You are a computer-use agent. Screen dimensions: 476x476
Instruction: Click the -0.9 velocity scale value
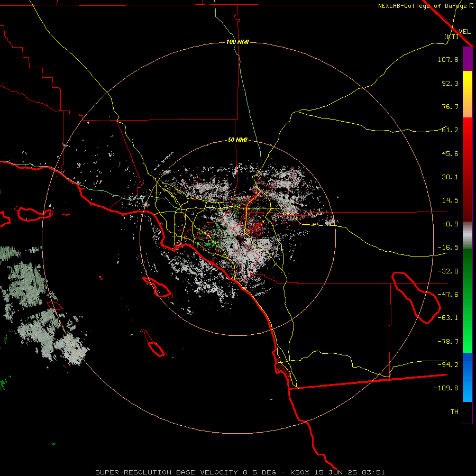[450, 224]
